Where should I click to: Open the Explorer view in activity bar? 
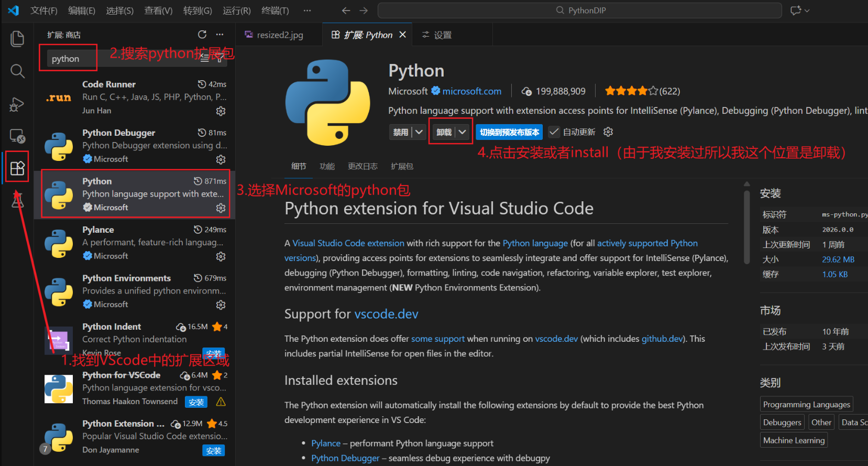pos(17,38)
